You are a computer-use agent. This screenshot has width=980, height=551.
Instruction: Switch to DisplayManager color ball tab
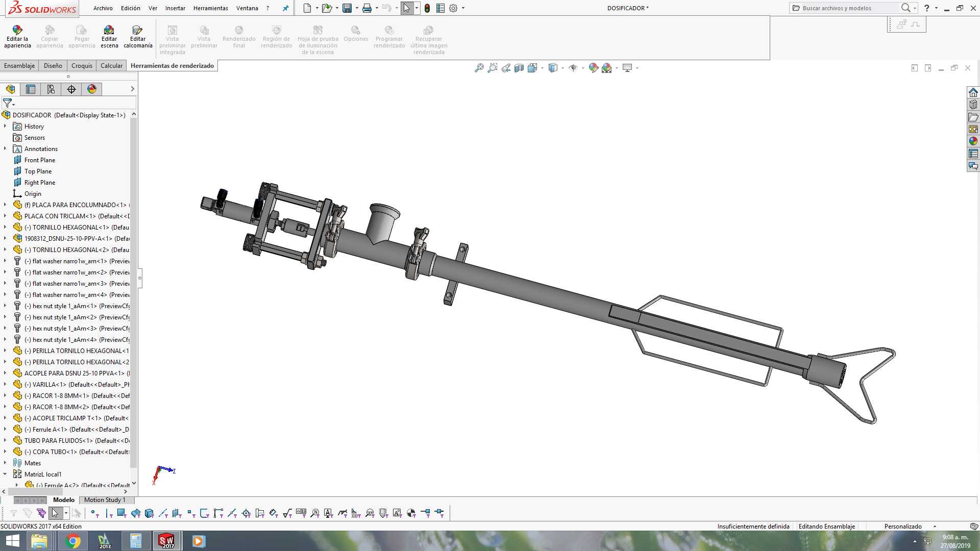click(x=92, y=89)
